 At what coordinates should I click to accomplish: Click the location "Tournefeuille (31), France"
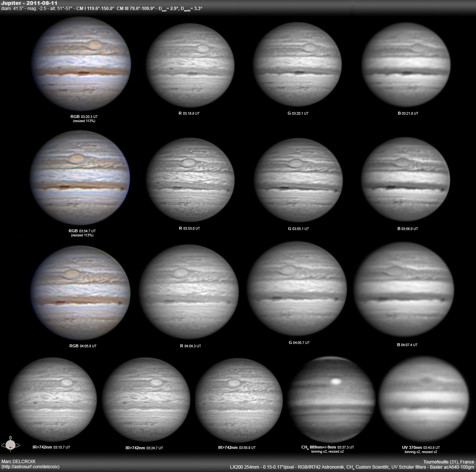pyautogui.click(x=448, y=462)
